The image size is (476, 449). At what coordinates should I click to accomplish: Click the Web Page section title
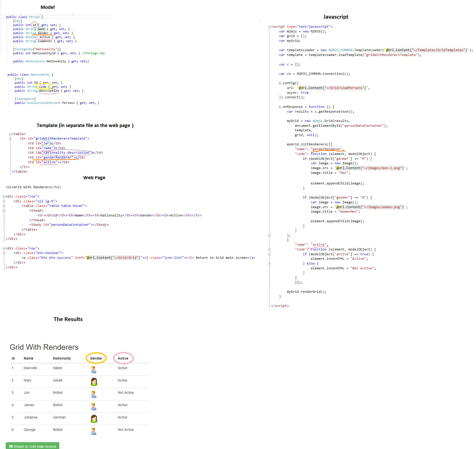(x=94, y=178)
